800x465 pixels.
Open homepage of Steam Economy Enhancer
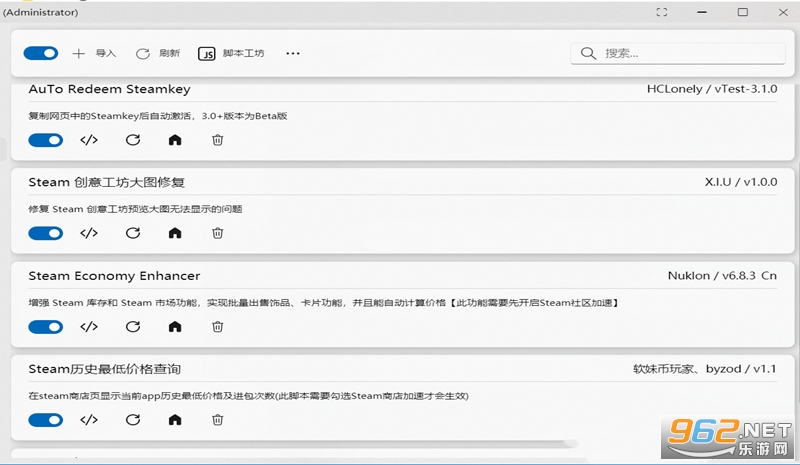tap(175, 327)
